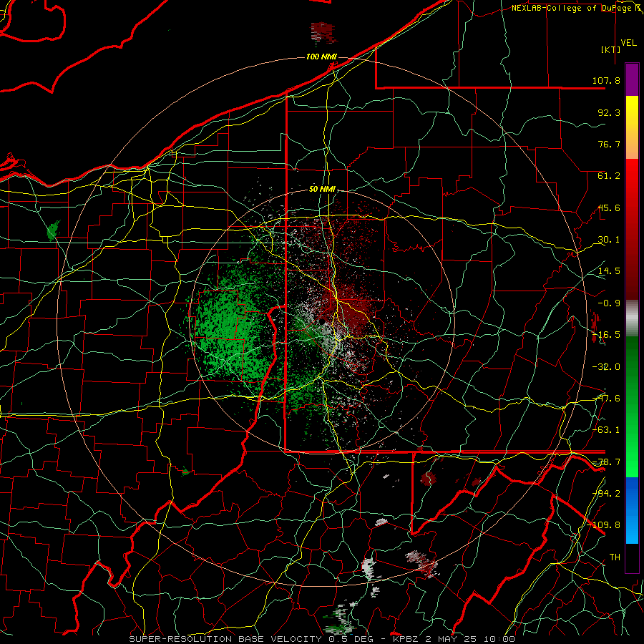The image size is (644, 644).
Task: Click the -63.1 velocity legend value
Action: [x=606, y=430]
